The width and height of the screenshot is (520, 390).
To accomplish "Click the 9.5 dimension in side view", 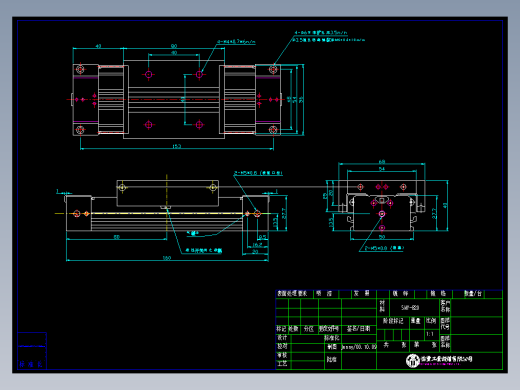I will click(x=262, y=237).
